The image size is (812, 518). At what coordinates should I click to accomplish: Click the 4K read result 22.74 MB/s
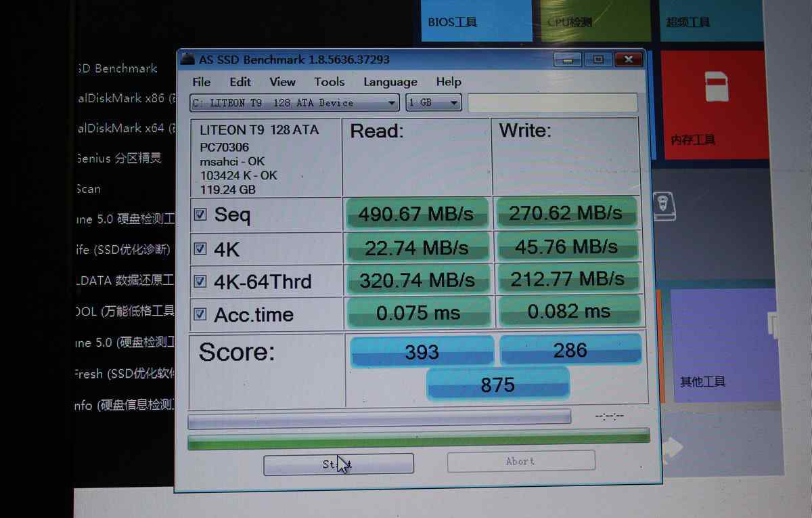[x=417, y=248]
